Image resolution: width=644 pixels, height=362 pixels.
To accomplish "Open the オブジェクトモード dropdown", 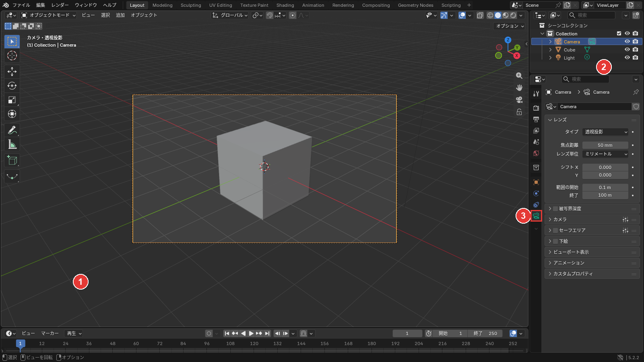I will (x=48, y=15).
